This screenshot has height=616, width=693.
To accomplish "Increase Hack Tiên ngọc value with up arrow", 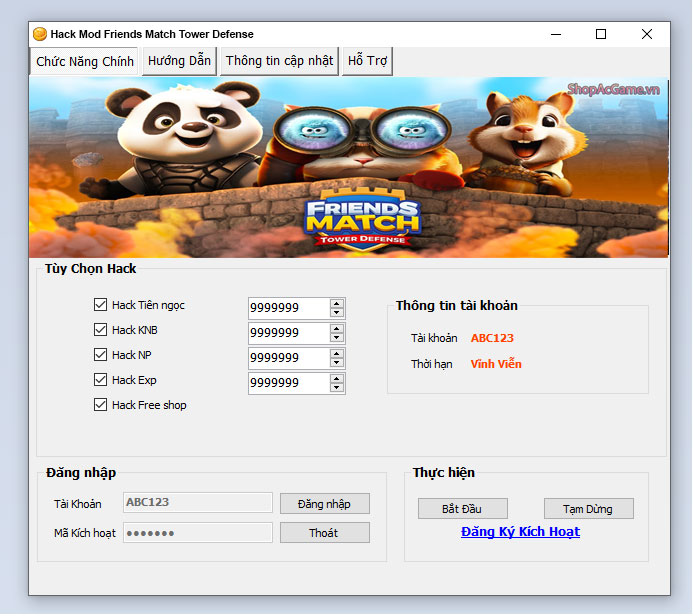I will point(337,304).
